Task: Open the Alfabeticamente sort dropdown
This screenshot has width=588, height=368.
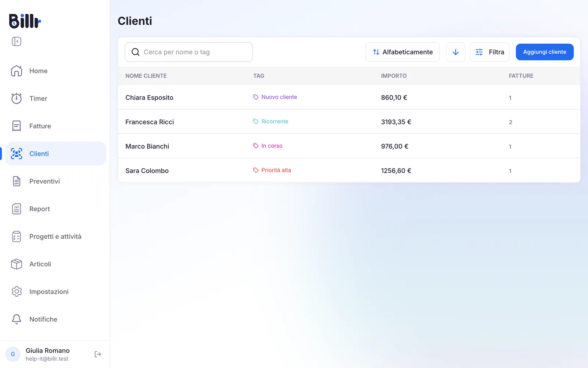Action: 402,52
